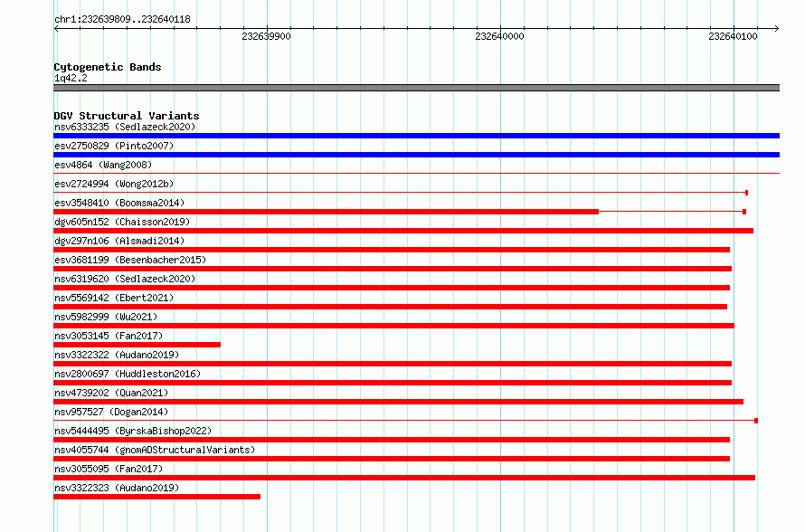Click the 232639900 ruler position label
Image resolution: width=805 pixels, height=532 pixels.
(x=266, y=36)
